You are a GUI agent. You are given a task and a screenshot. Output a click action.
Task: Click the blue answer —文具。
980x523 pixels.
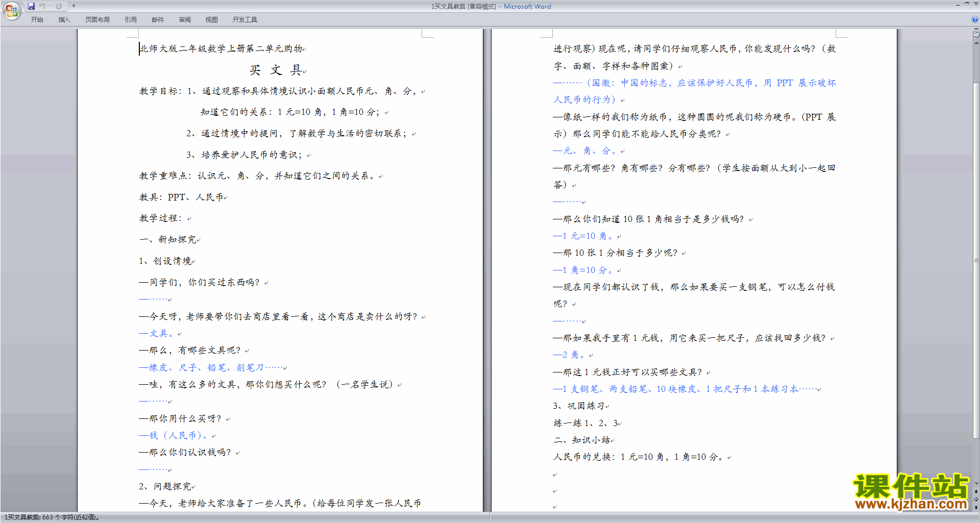157,333
